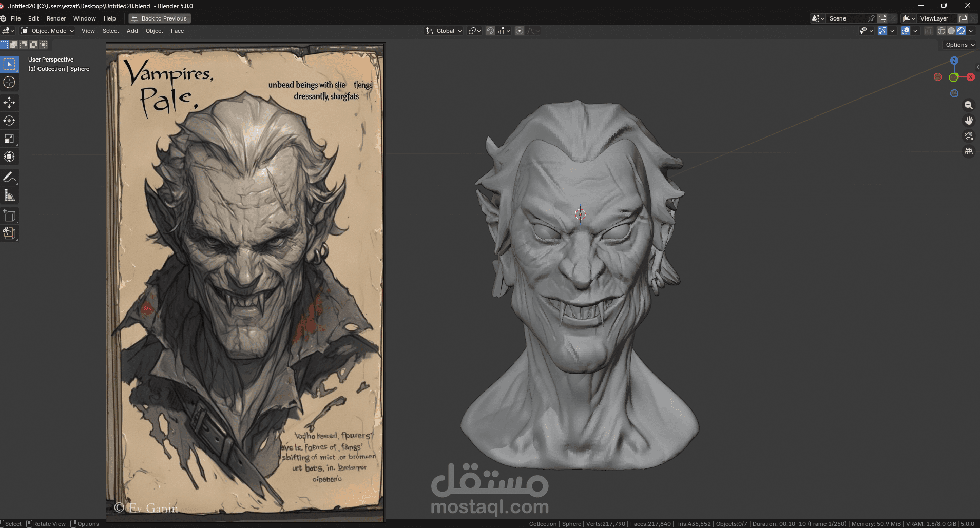Open Global transform orientation dropdown

click(x=444, y=31)
